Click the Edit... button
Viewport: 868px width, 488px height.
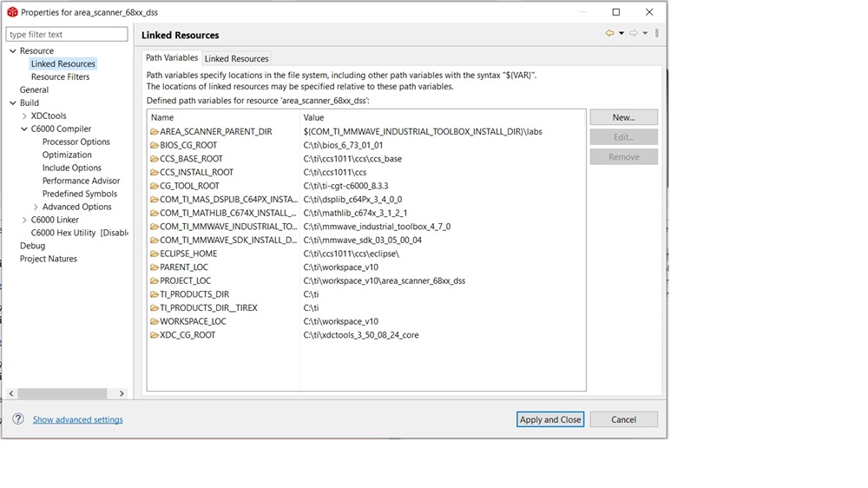click(624, 137)
